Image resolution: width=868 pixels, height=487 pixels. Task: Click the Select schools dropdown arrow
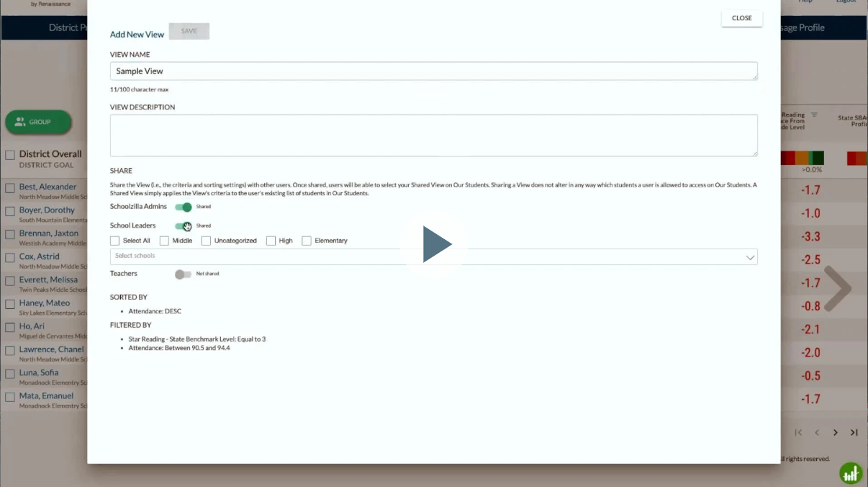pyautogui.click(x=750, y=257)
